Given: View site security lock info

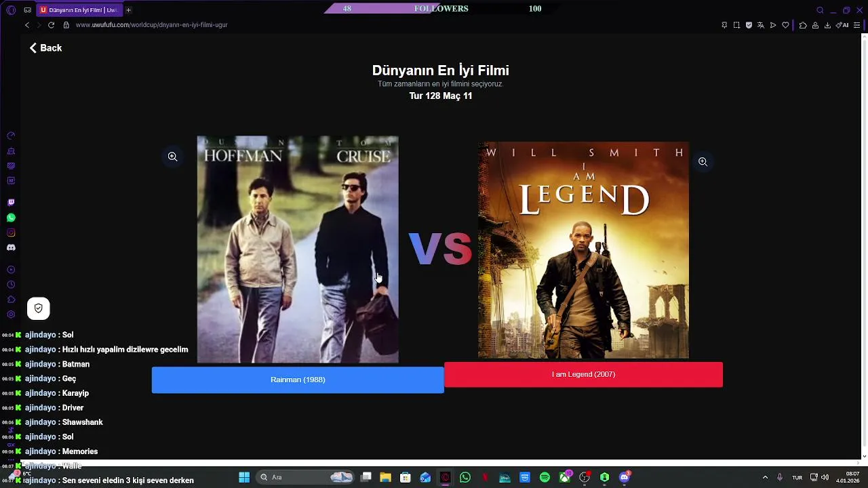Looking at the screenshot, I should click(66, 25).
